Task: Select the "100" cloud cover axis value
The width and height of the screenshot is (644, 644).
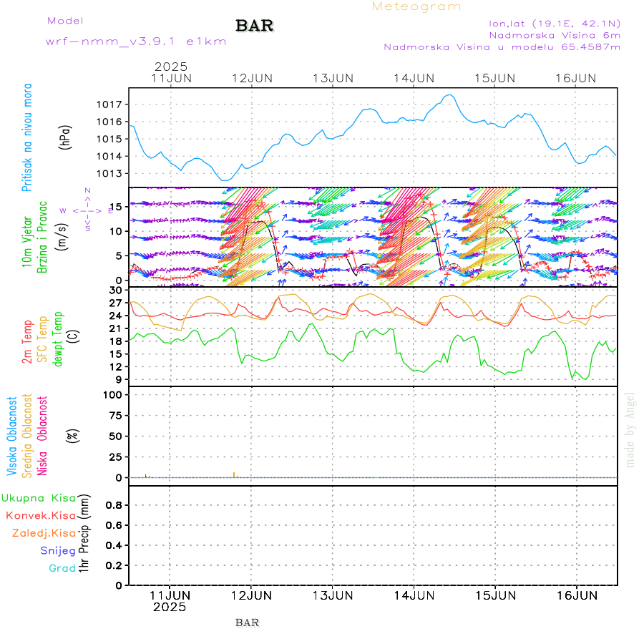Action: [112, 395]
